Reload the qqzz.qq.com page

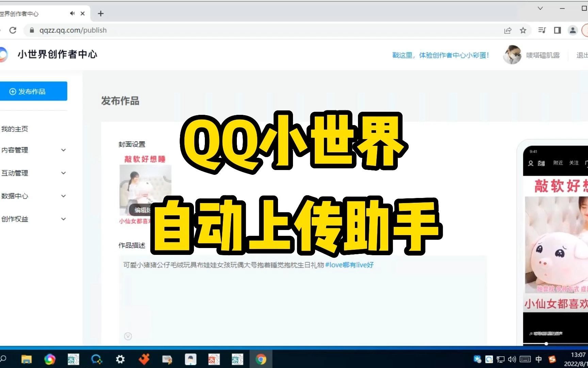[13, 30]
